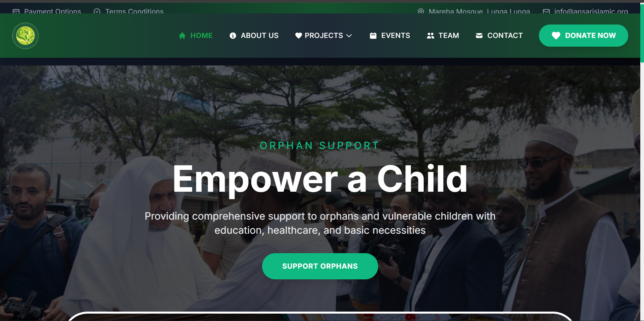Click the info icon beside ABOUT US
The image size is (644, 321).
(x=233, y=36)
